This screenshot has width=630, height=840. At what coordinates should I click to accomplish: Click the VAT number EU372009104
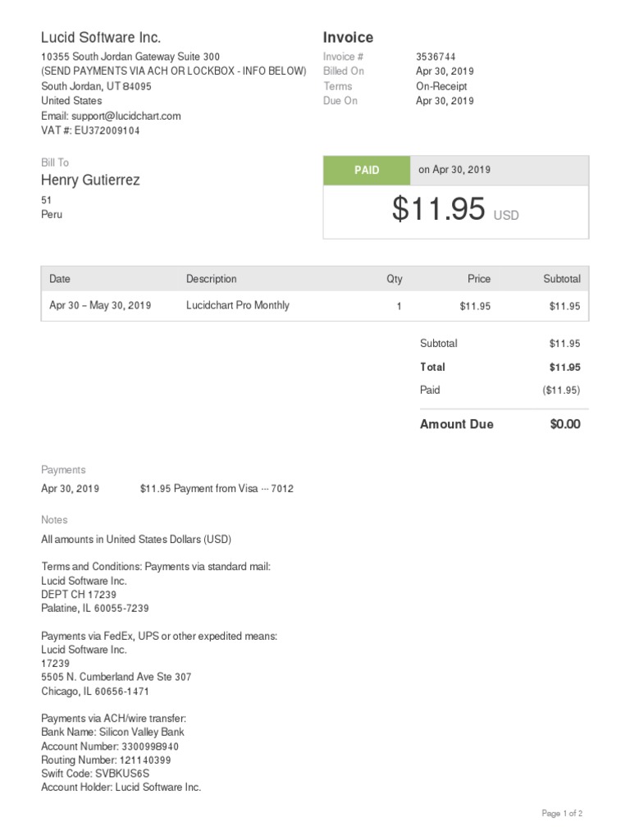tap(90, 130)
